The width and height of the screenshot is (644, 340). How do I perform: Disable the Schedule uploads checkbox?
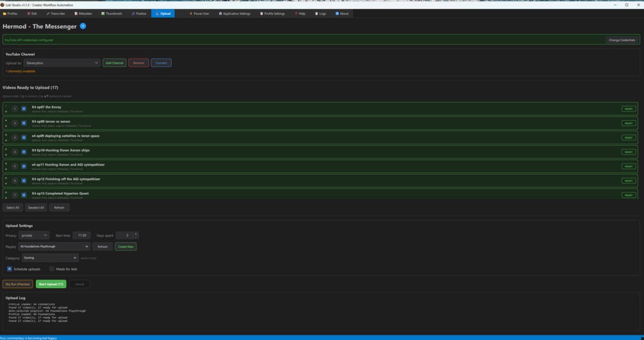pyautogui.click(x=10, y=269)
